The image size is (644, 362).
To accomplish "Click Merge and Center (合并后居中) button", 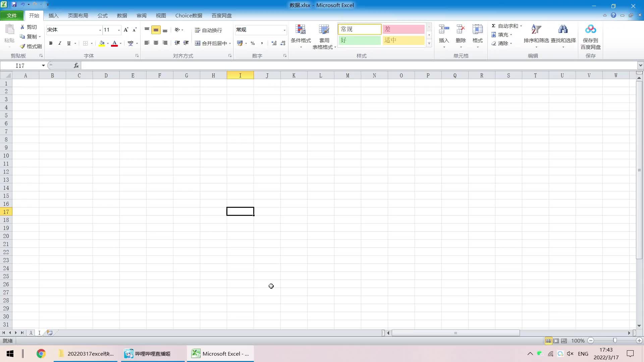I will [211, 43].
